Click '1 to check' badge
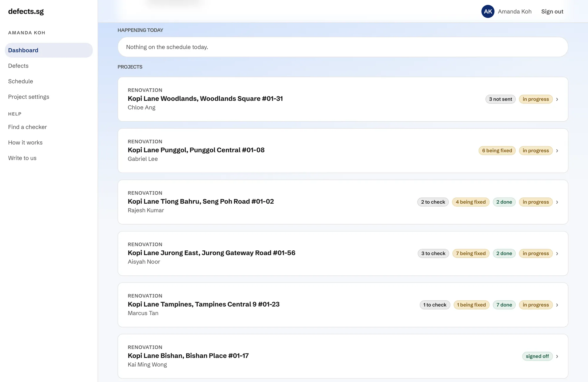Viewport: 588px width, 382px height. 435,305
